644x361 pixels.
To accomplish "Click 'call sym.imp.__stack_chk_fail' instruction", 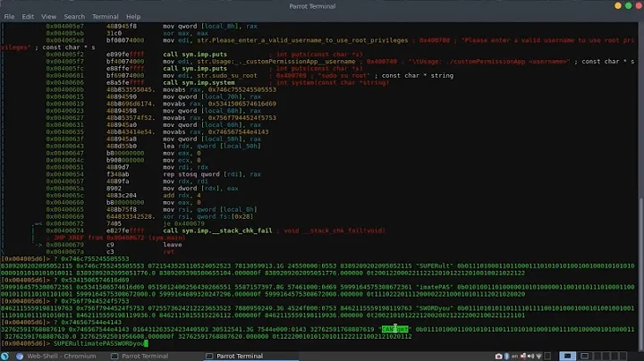I will pos(217,231).
